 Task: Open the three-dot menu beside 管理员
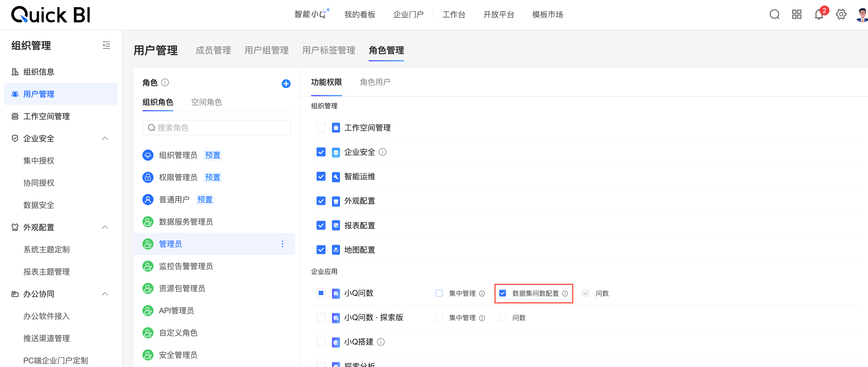tap(282, 244)
